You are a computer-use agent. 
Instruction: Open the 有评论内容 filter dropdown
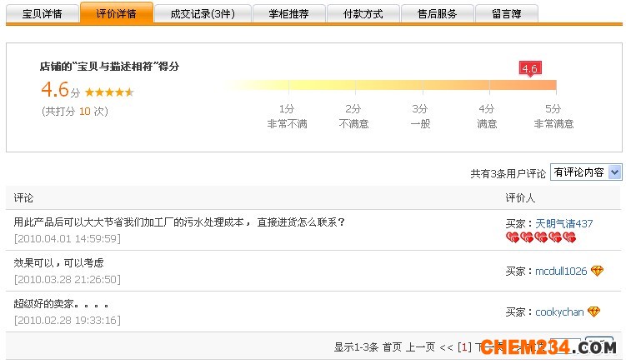(587, 172)
